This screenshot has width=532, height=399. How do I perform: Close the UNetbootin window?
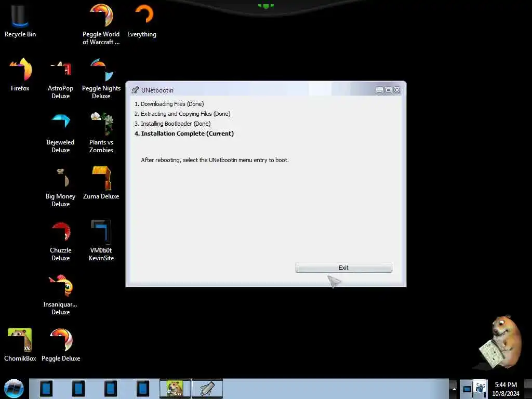pyautogui.click(x=397, y=90)
